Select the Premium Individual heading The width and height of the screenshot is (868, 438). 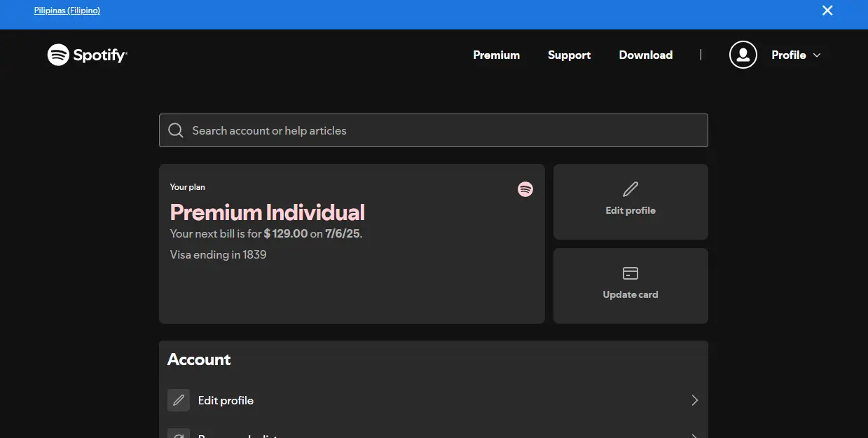(x=268, y=212)
